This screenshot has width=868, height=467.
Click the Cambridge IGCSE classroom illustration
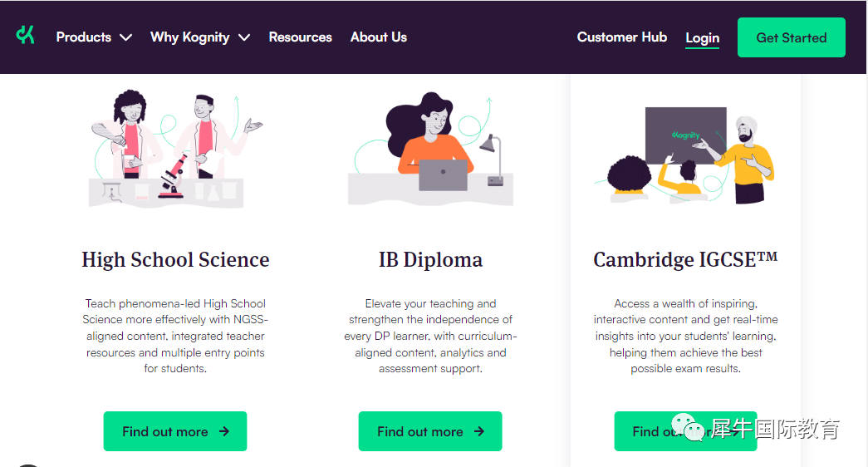point(685,155)
